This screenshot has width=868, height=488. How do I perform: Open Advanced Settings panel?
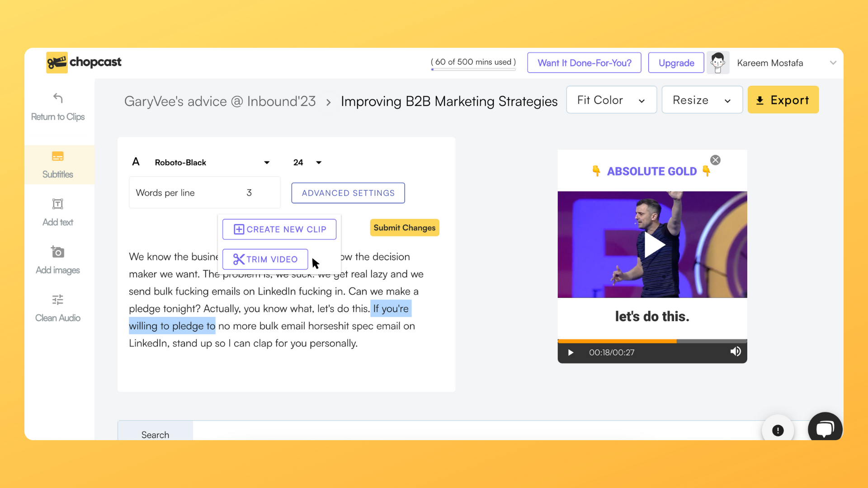pyautogui.click(x=348, y=192)
